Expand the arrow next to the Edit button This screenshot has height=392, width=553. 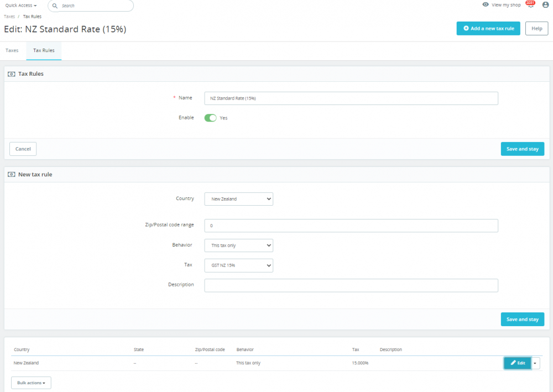click(x=535, y=363)
